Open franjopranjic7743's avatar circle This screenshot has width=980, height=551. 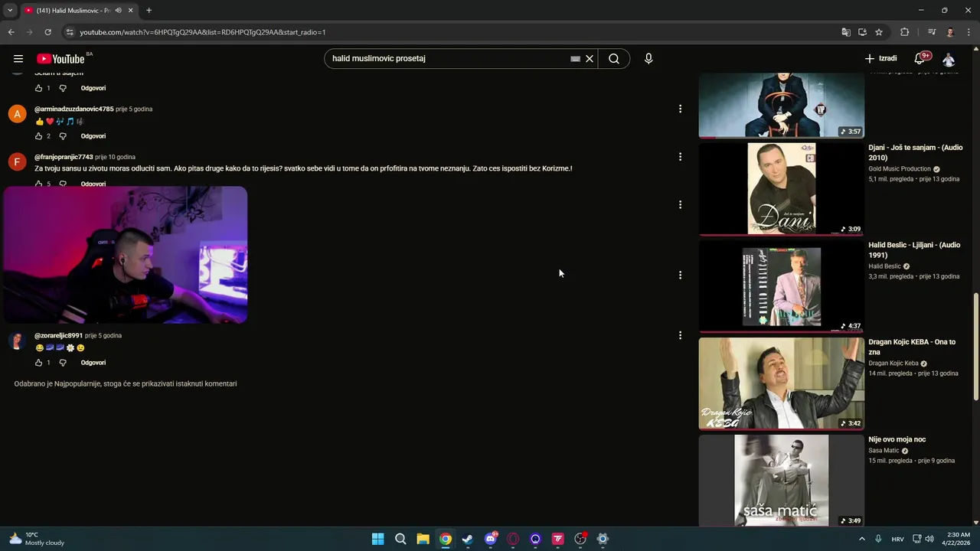pyautogui.click(x=17, y=162)
